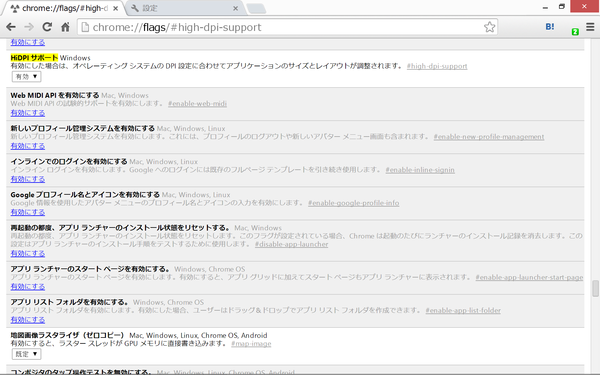Enable アプリ ランチャーのスタート ページ via 有効にする

pos(28,287)
